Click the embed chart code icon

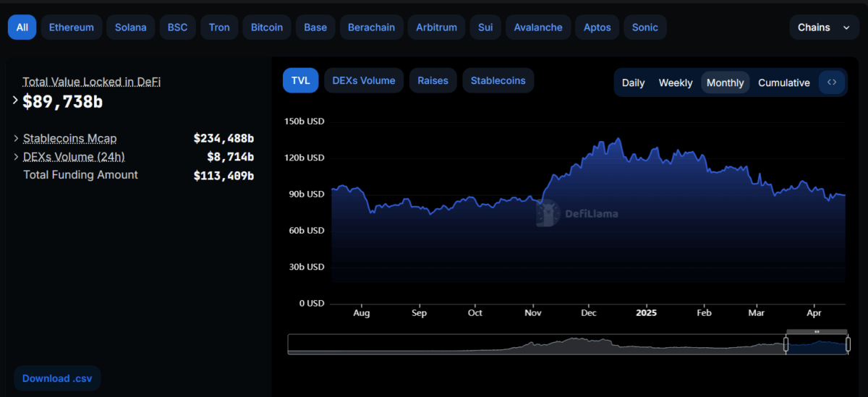tap(832, 82)
